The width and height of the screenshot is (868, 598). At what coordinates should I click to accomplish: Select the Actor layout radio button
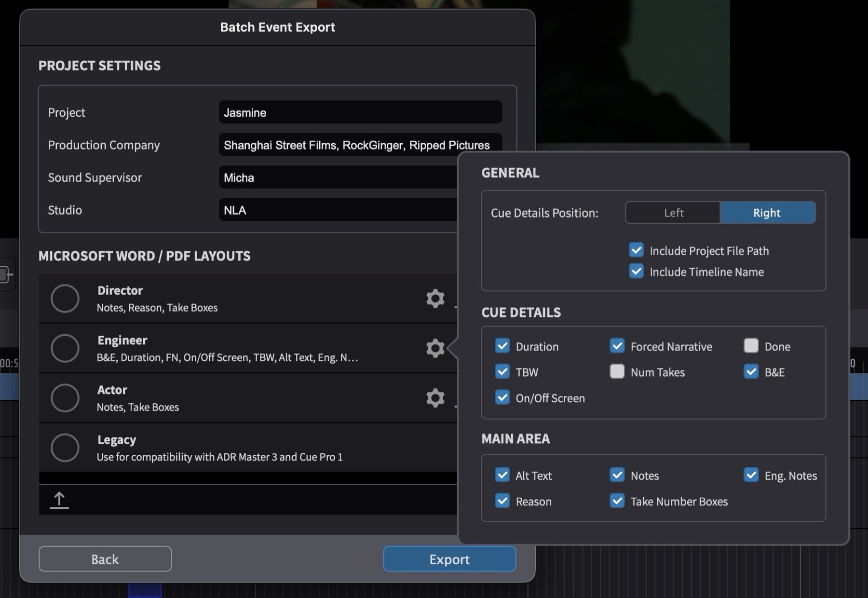pyautogui.click(x=65, y=398)
